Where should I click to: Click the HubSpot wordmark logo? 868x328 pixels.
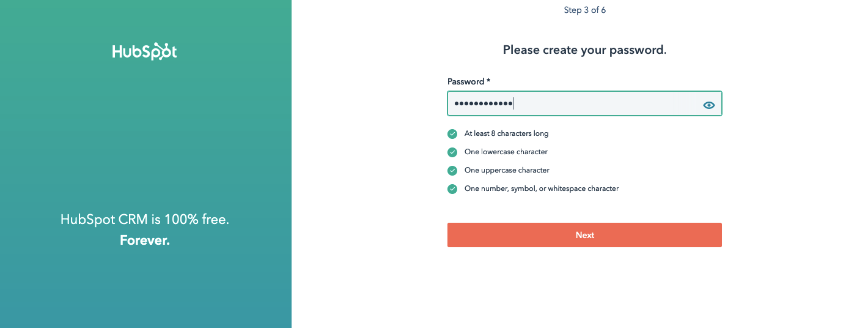[144, 52]
